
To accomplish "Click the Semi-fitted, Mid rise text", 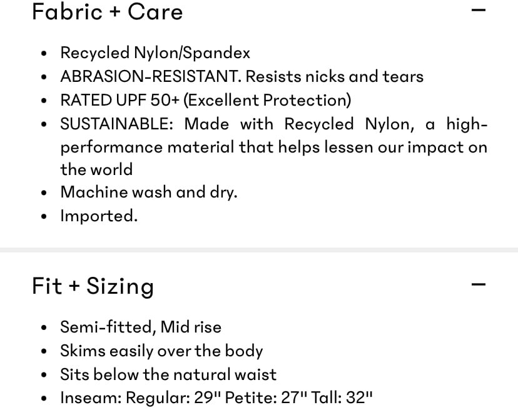I will click(x=141, y=327).
